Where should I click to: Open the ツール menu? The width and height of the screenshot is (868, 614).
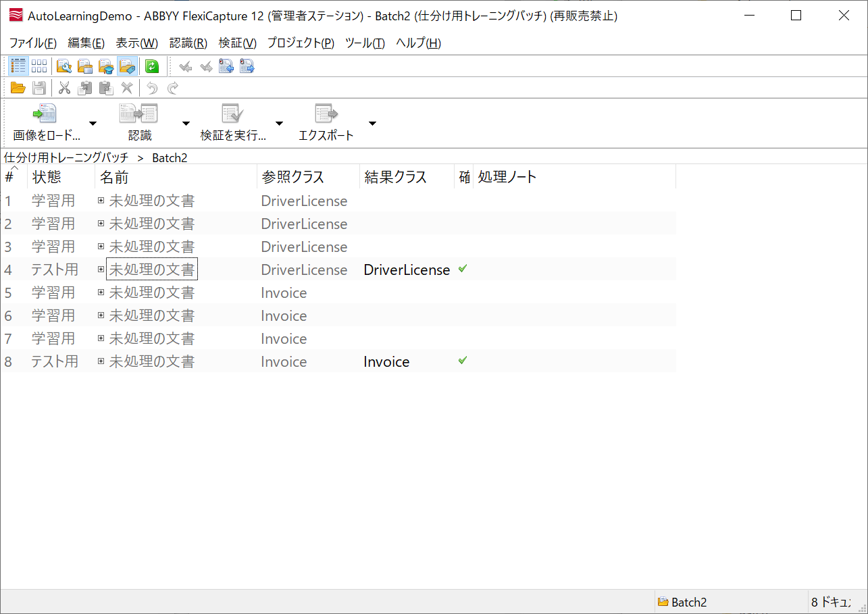[x=365, y=43]
